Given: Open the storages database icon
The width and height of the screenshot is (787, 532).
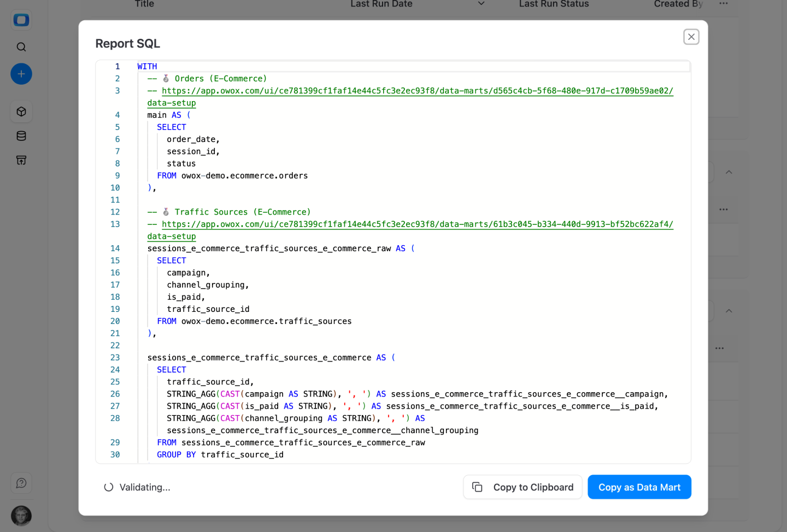Looking at the screenshot, I should click(x=21, y=136).
